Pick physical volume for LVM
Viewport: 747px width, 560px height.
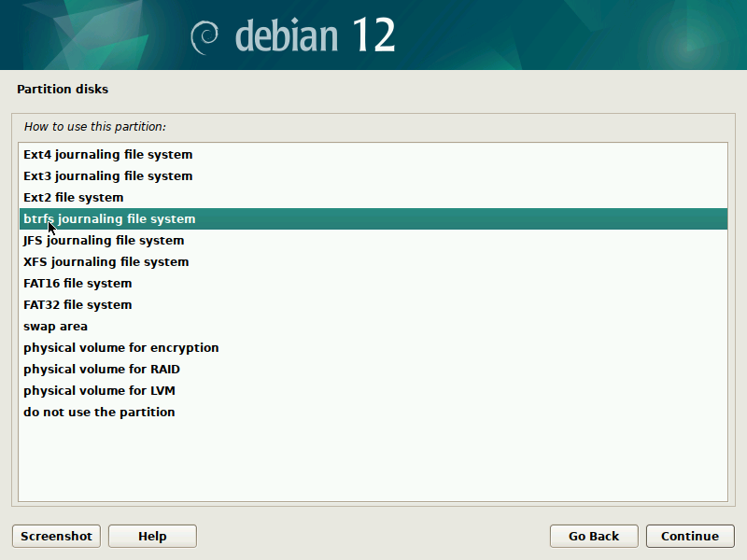pos(373,390)
